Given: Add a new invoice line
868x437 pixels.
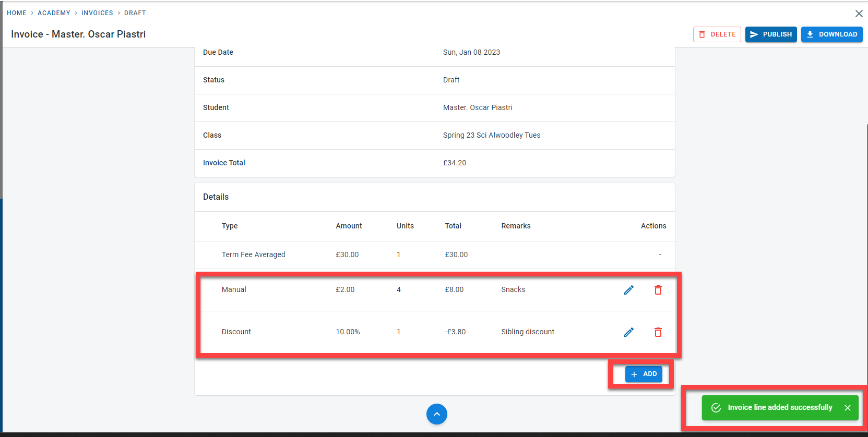Looking at the screenshot, I should (x=644, y=374).
